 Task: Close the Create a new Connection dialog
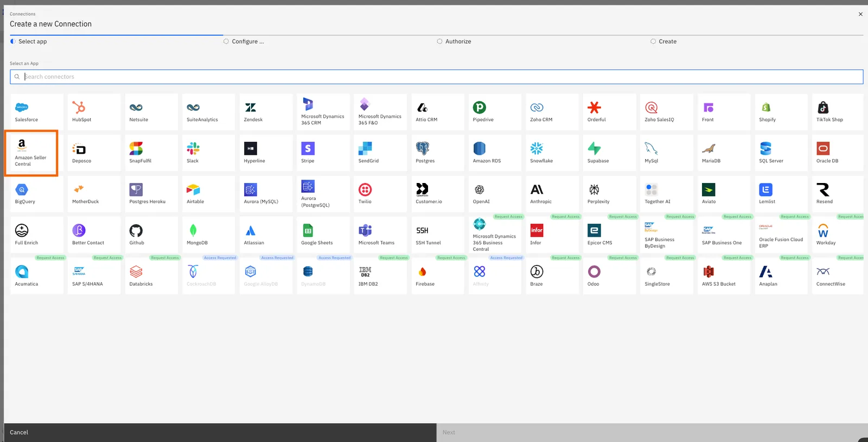[x=860, y=14]
